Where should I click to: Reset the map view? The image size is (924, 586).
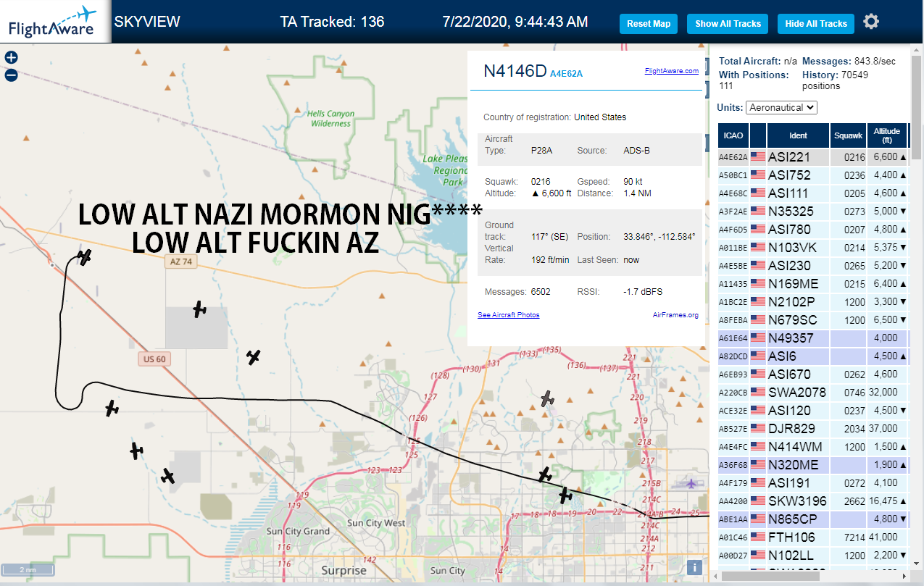649,24
